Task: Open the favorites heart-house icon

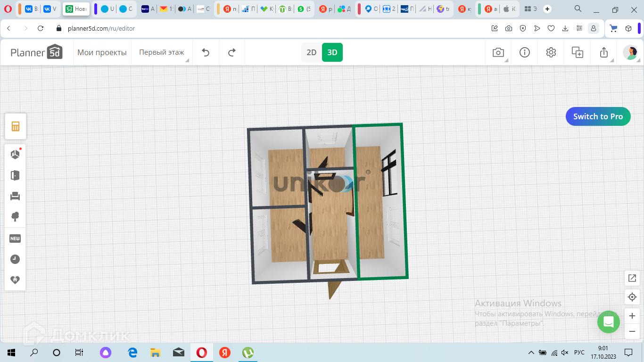Action: 16,280
